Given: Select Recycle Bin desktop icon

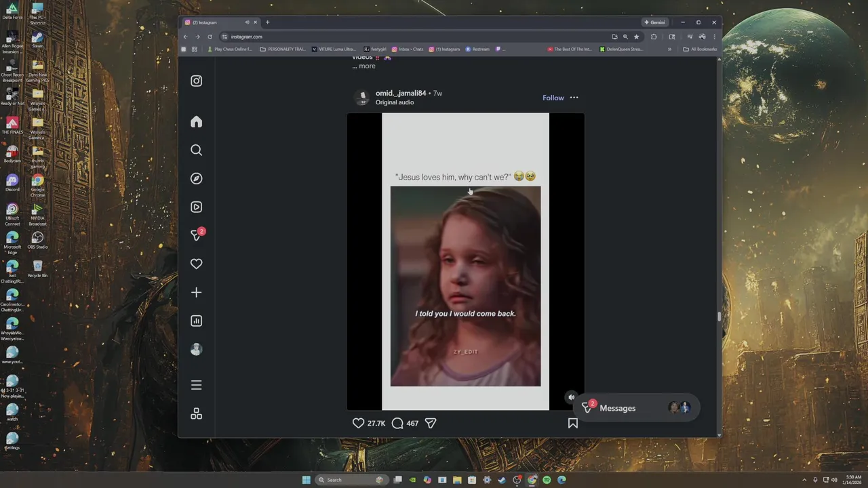Looking at the screenshot, I should [37, 269].
